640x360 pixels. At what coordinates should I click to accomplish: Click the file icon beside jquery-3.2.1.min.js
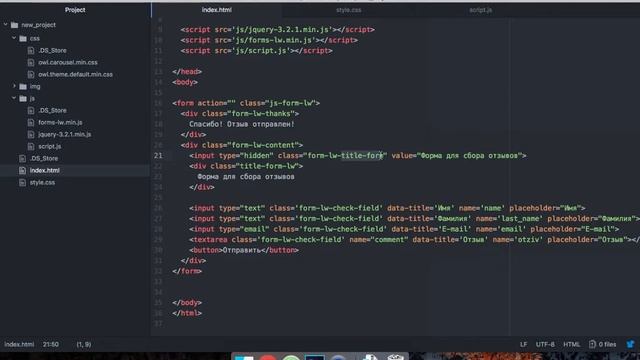[31, 134]
